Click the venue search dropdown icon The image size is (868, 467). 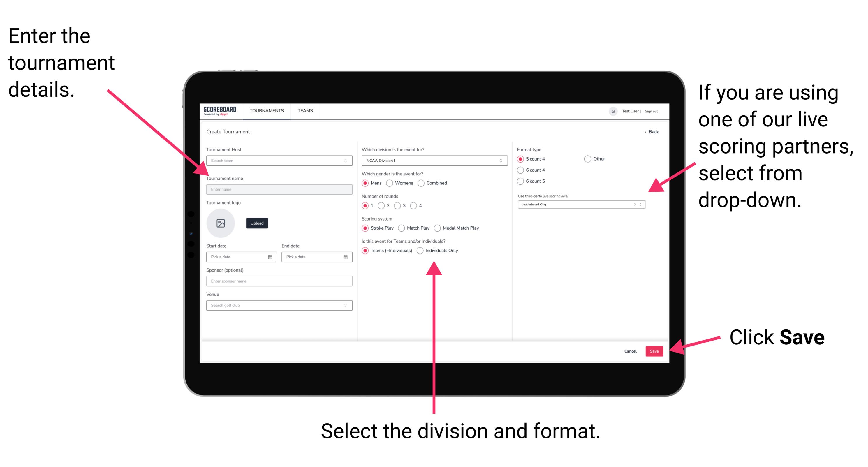(346, 305)
